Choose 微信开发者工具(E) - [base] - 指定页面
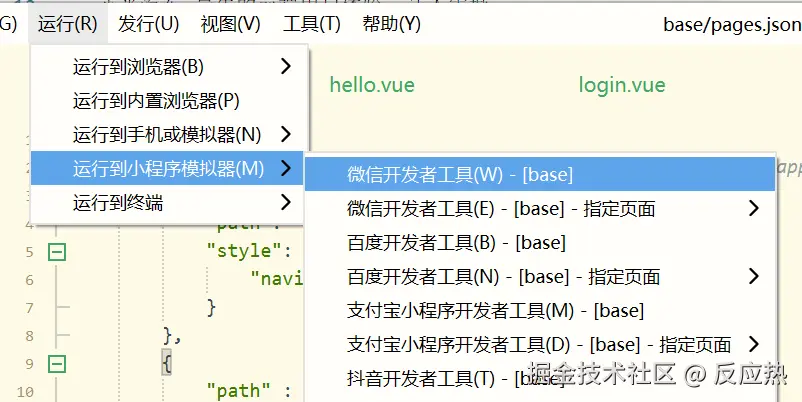Image resolution: width=802 pixels, height=402 pixels. pyautogui.click(x=540, y=209)
